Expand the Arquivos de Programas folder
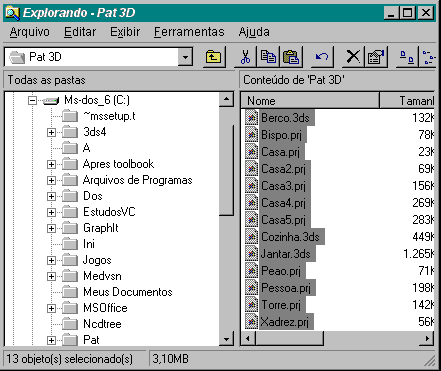This screenshot has height=371, width=441. 51,180
